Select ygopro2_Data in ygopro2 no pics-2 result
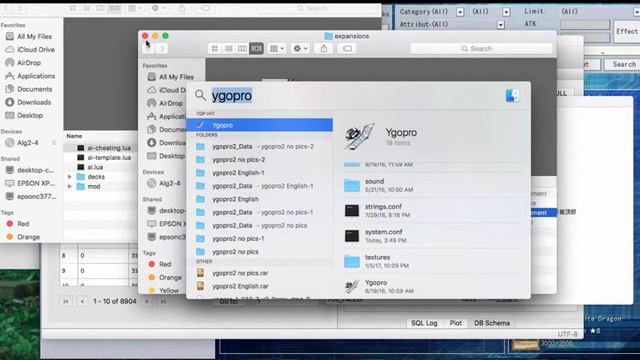Screen dimensions: 640x360 click(x=259, y=146)
